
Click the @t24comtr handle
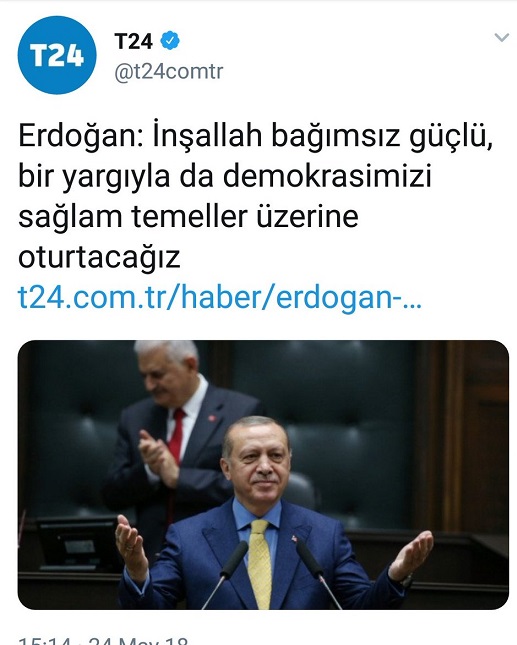(x=169, y=72)
